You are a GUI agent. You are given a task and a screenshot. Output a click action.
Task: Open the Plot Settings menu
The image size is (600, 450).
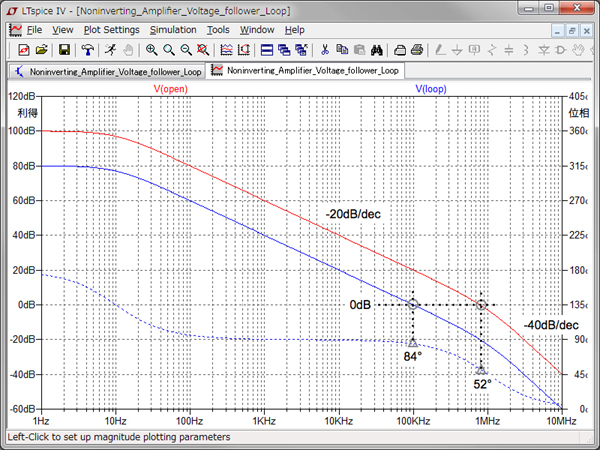point(111,30)
